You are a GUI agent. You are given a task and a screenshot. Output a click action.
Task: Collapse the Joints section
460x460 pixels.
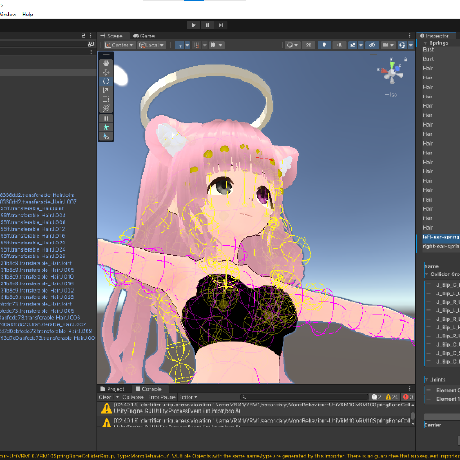pos(426,379)
